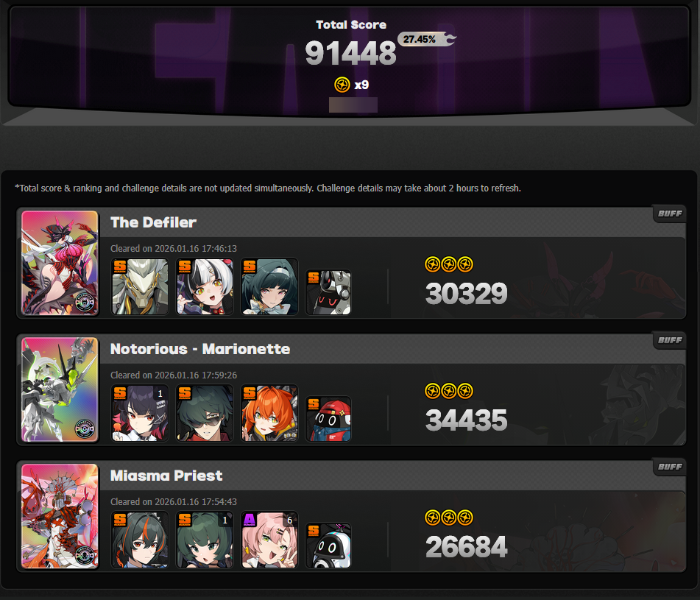Click the Notorious - Marionette boss portrait
The width and height of the screenshot is (700, 600).
coord(60,389)
